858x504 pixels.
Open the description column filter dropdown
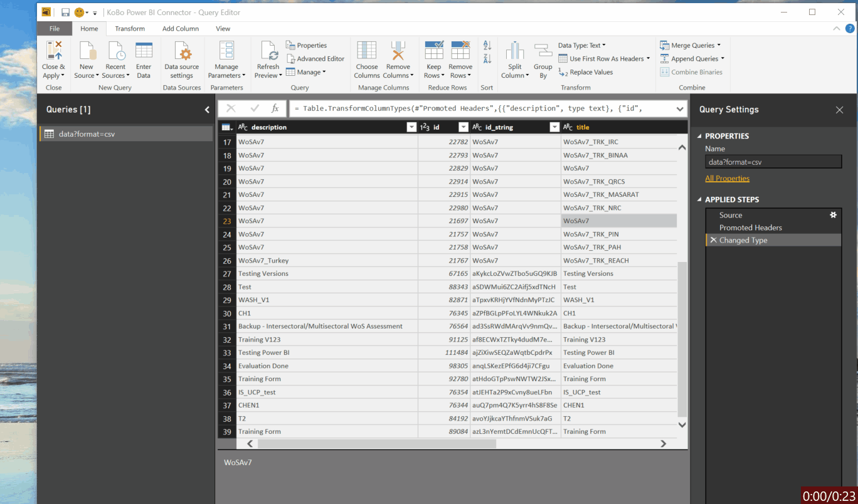tap(411, 127)
